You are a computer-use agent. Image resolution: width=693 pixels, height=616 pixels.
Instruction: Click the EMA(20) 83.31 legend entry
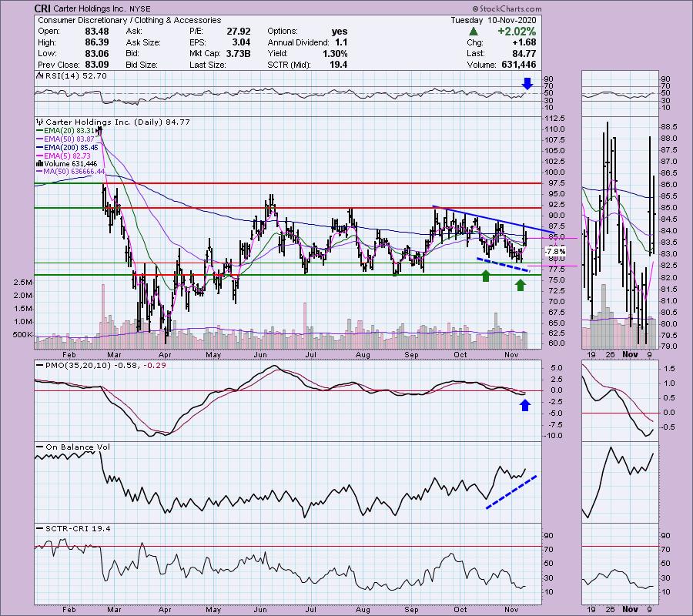[x=69, y=131]
